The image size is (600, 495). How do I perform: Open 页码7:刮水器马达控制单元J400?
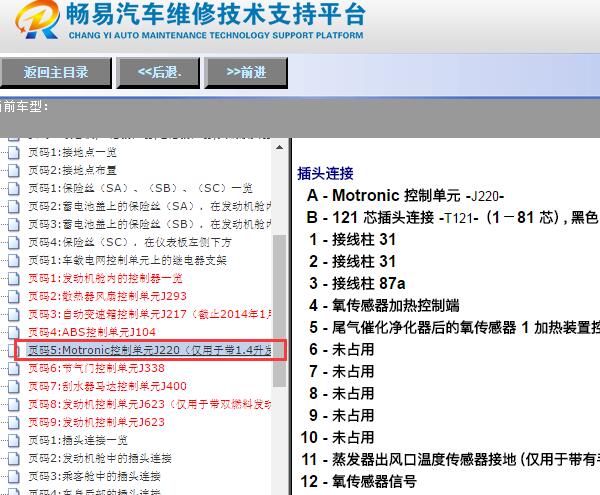(x=108, y=386)
